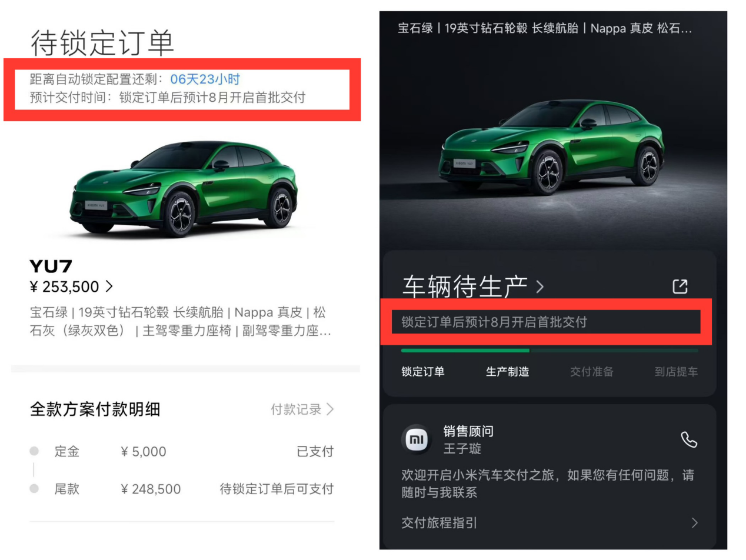Open 车辆待生产 status chevron
746x560 pixels.
[539, 287]
